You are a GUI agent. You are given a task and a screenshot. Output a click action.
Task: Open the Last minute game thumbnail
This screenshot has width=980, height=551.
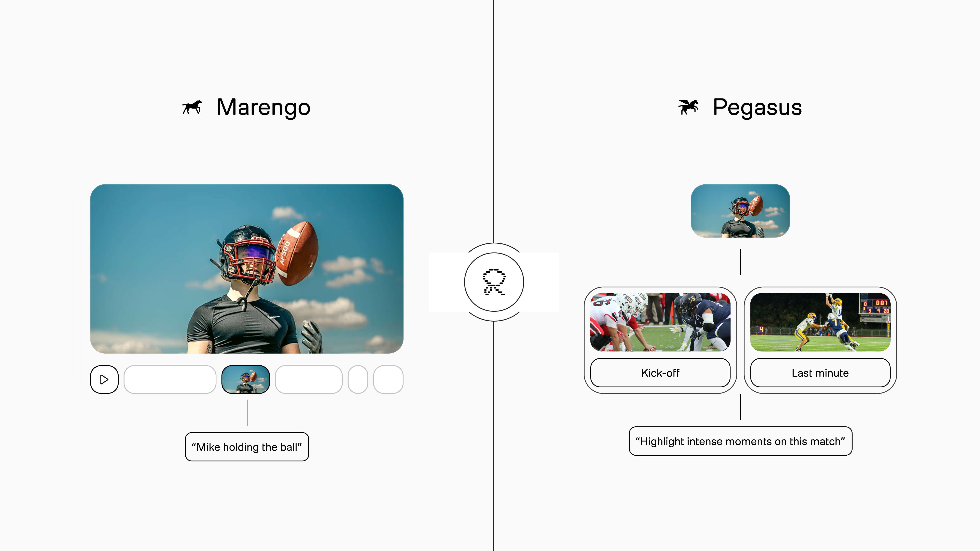[820, 322]
